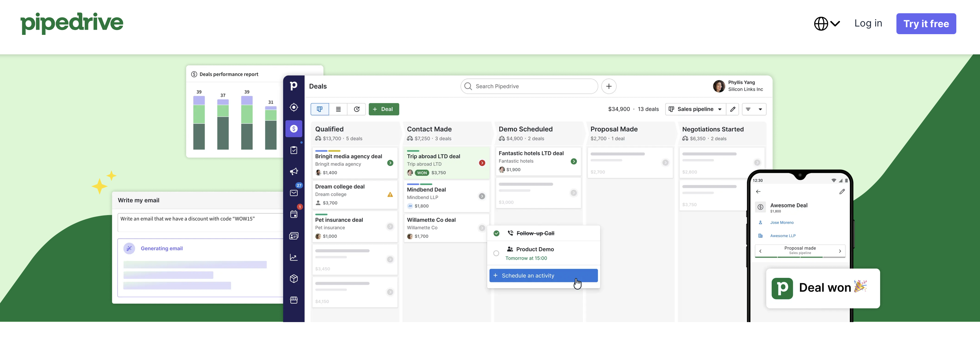Click Schedule an activity button

pyautogui.click(x=543, y=276)
